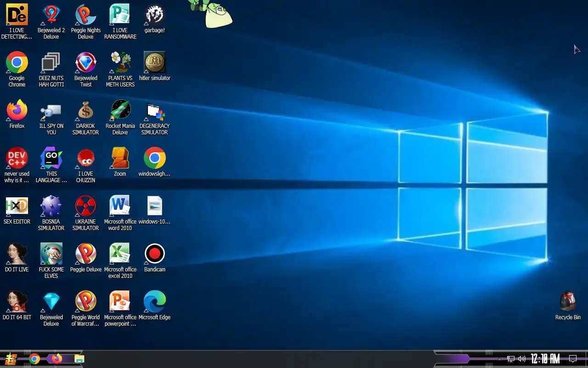Click the 12:10 AM taskbar clock
Screen dimensions: 588x368
coord(545,359)
